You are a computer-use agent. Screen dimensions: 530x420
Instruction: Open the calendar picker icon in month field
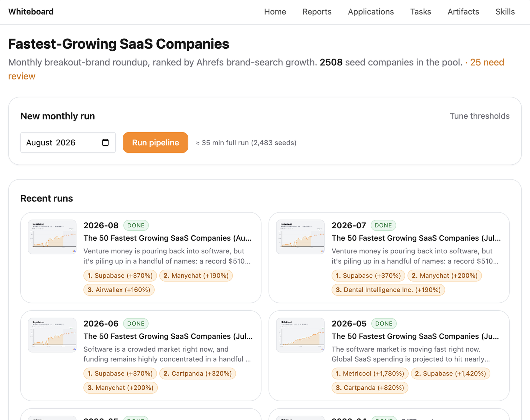pyautogui.click(x=105, y=142)
